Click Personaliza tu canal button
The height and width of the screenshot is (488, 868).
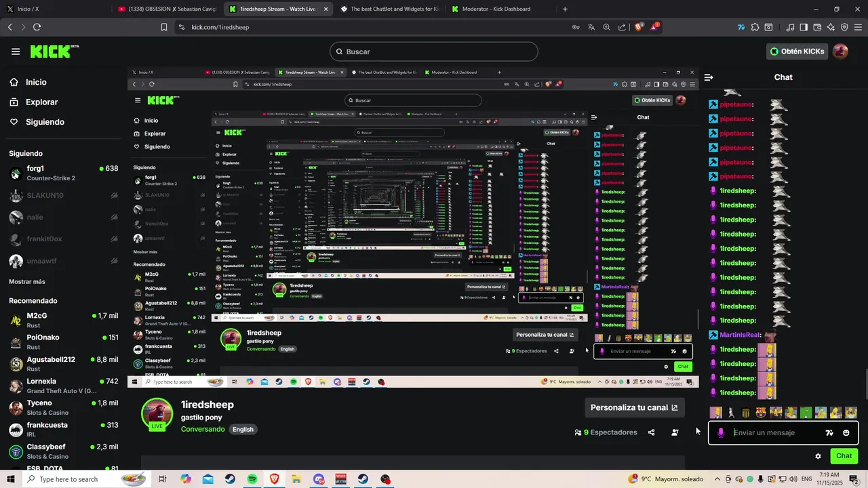tap(634, 407)
